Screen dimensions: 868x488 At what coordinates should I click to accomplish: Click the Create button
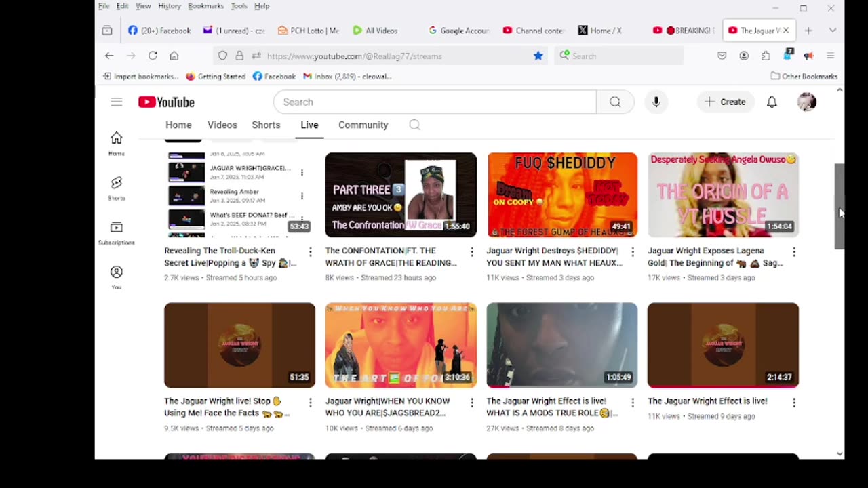[725, 102]
